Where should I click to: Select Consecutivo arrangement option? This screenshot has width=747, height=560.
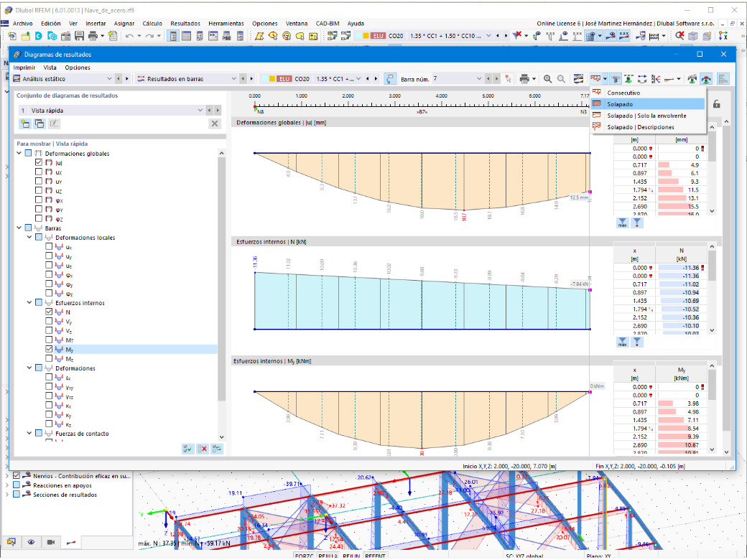[x=647, y=93]
